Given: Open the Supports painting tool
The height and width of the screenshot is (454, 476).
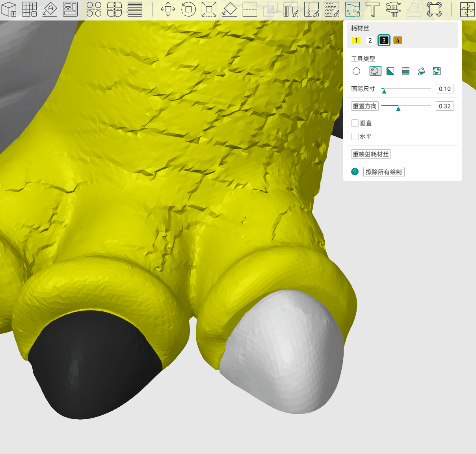Looking at the screenshot, I should coord(291,9).
